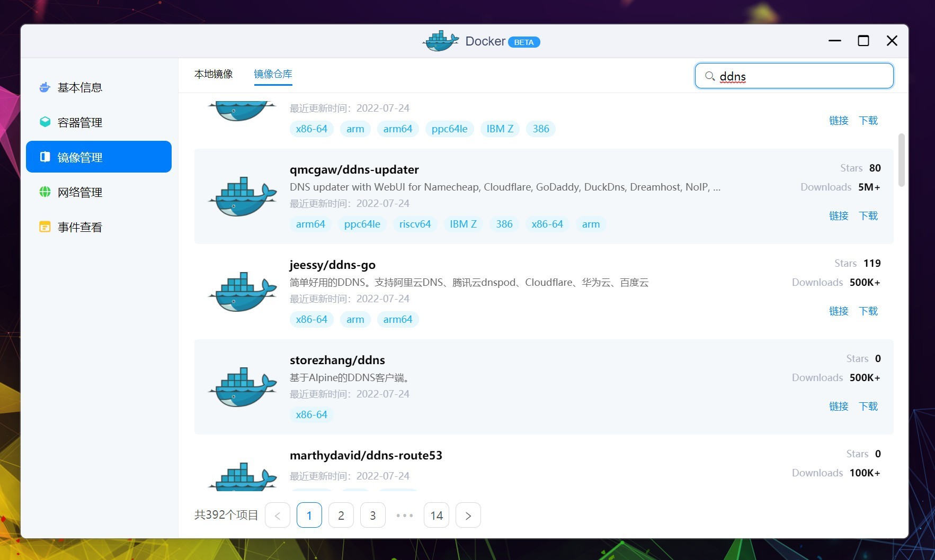The image size is (935, 560).
Task: Open 事件查看 event viewer
Action: [x=79, y=227]
